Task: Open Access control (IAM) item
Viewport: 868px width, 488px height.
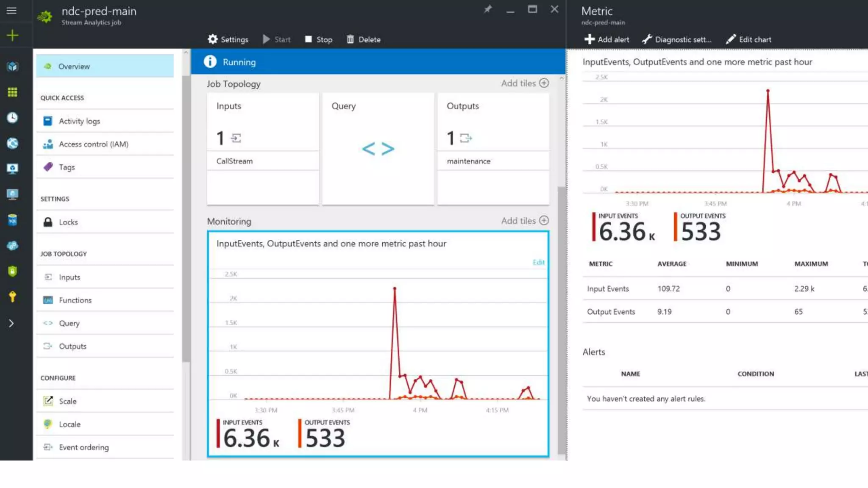Action: point(93,144)
